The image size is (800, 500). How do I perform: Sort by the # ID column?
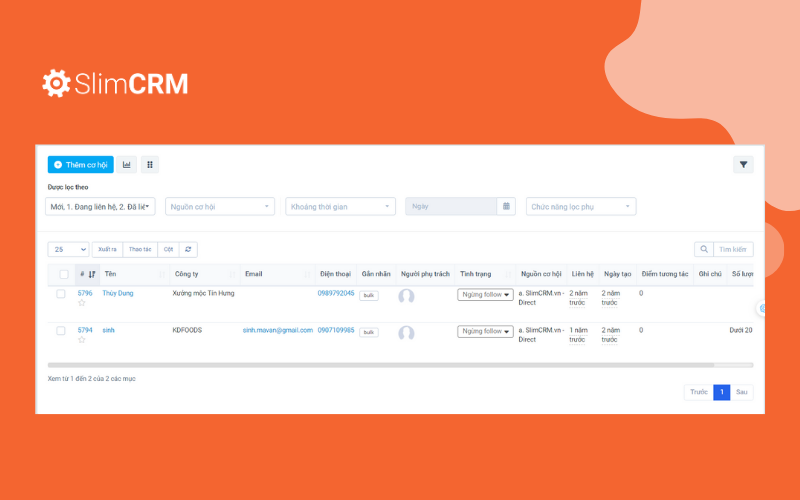87,274
